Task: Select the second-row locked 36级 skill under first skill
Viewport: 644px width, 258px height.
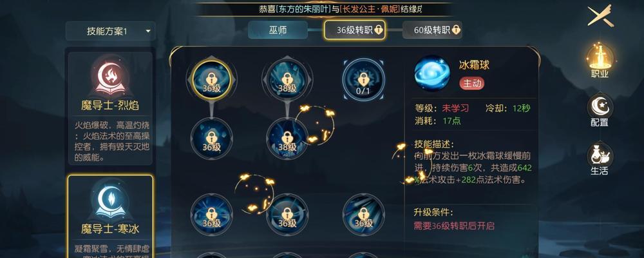Action: pos(212,139)
